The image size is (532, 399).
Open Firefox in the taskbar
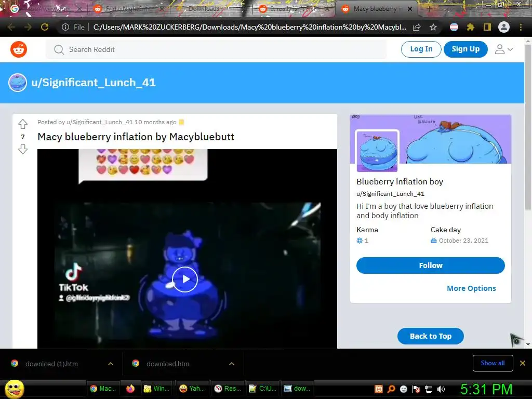tap(130, 389)
